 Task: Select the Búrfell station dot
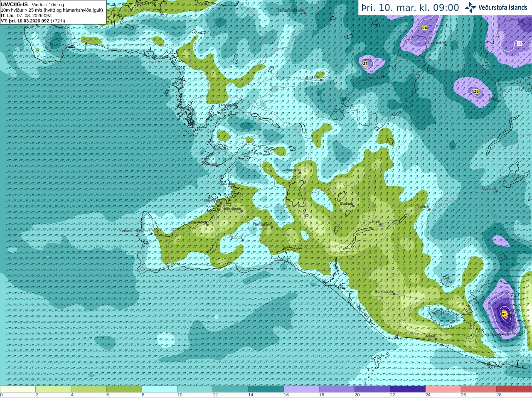point(430,209)
